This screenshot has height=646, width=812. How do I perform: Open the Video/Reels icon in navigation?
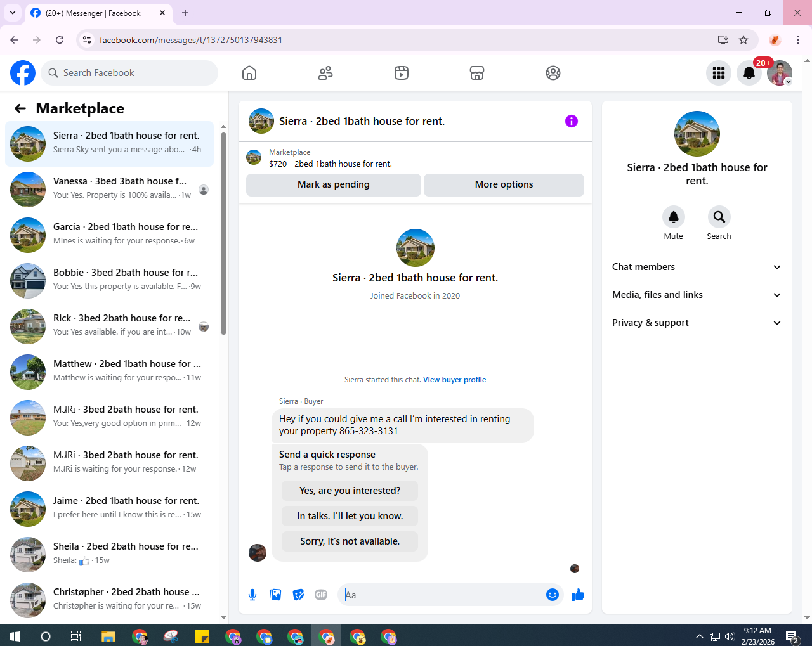pyautogui.click(x=402, y=73)
